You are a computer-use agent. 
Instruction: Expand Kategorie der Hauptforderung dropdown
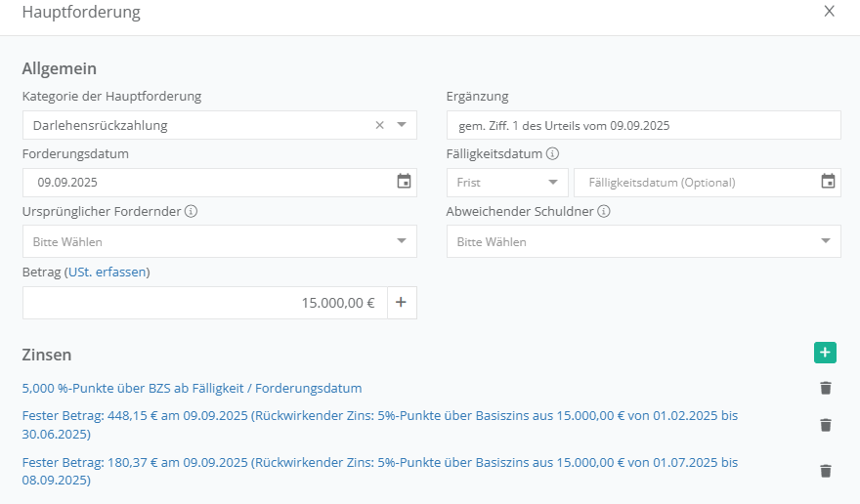click(x=402, y=125)
